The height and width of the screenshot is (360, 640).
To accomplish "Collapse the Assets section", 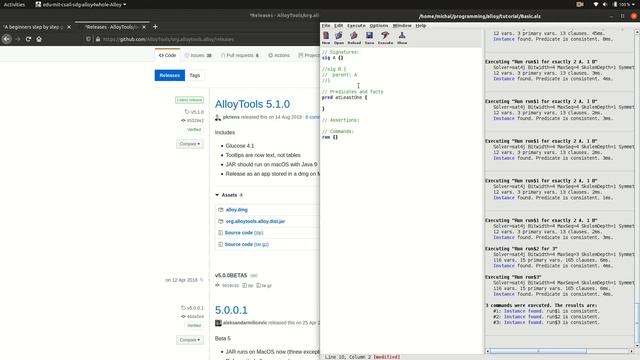I will [229, 195].
